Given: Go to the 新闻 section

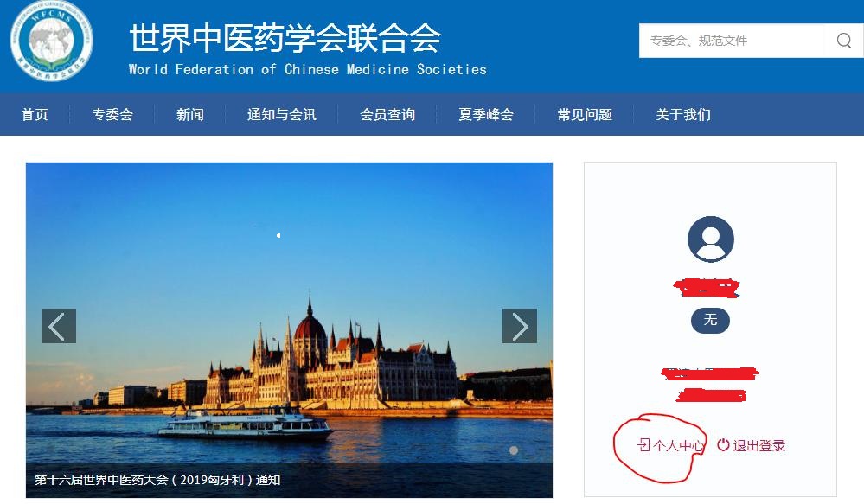Looking at the screenshot, I should tap(190, 115).
